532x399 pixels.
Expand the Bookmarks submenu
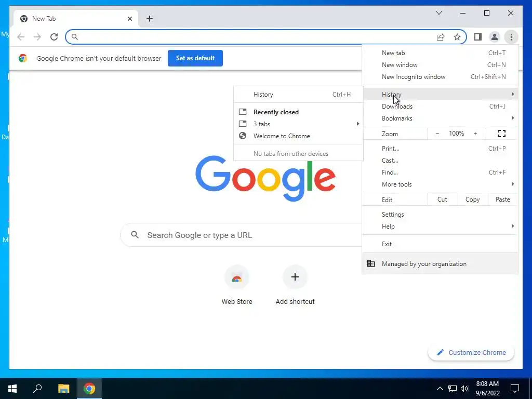pos(440,118)
